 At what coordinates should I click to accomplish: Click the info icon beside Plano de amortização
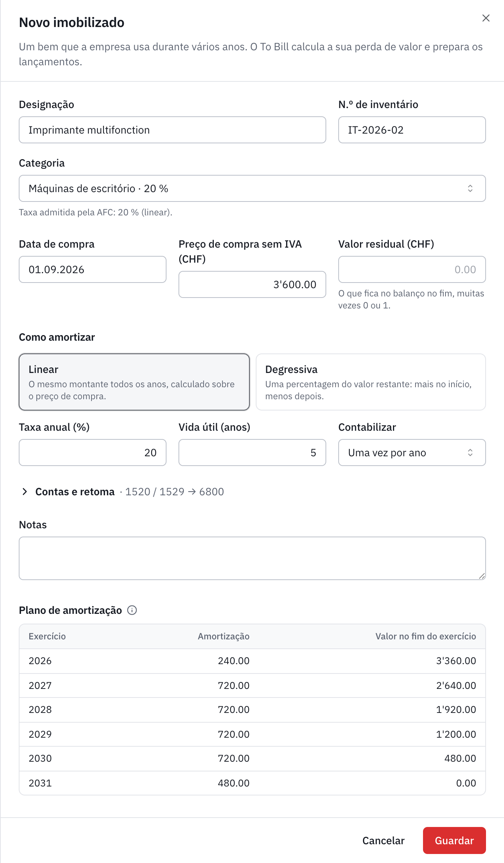(x=132, y=610)
